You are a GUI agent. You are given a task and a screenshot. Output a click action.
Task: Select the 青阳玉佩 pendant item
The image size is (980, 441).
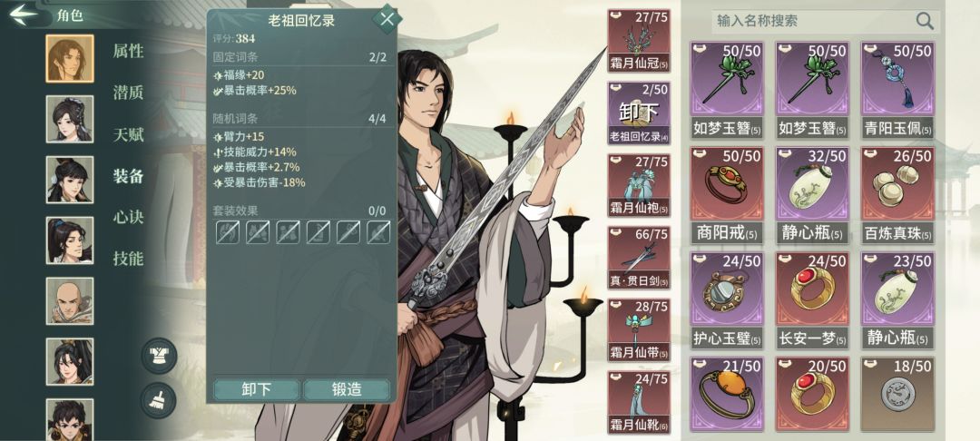[x=897, y=90]
